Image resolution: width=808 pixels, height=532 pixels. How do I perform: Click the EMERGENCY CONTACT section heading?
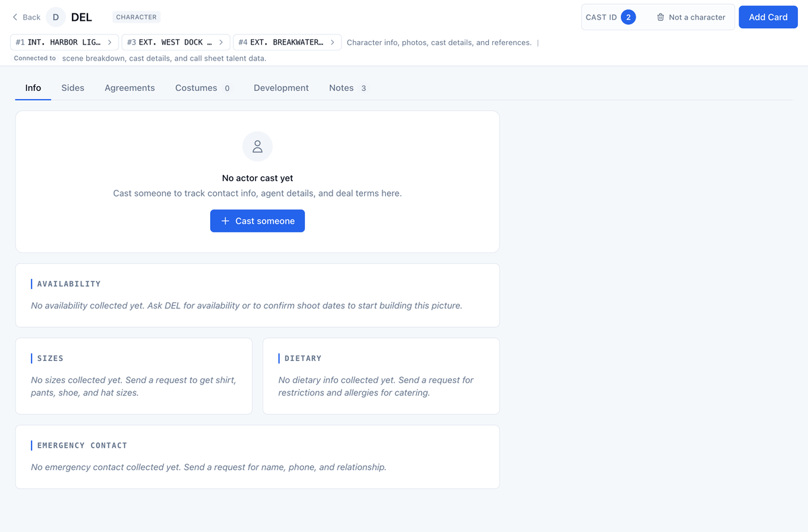82,446
